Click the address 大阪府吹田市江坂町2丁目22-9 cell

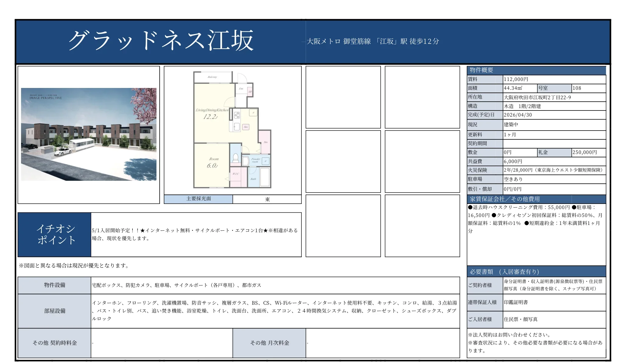click(x=554, y=97)
